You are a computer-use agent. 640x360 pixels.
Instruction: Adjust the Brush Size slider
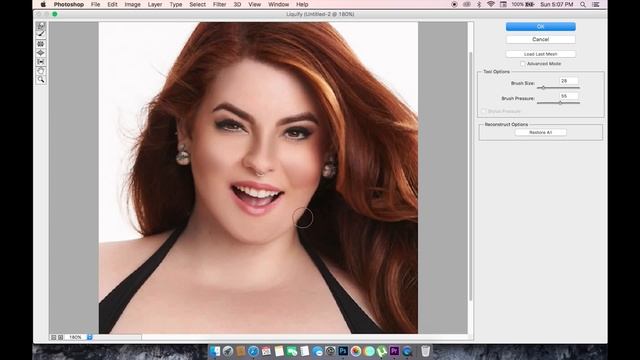click(558, 88)
